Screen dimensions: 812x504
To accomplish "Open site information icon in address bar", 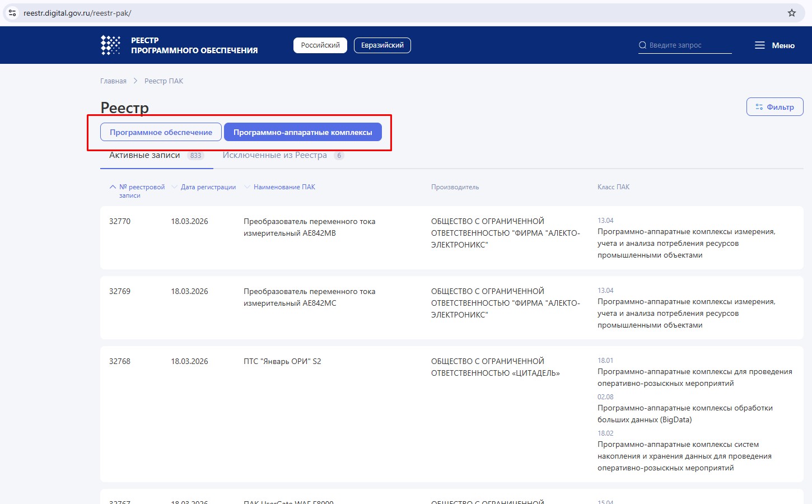I will point(12,13).
